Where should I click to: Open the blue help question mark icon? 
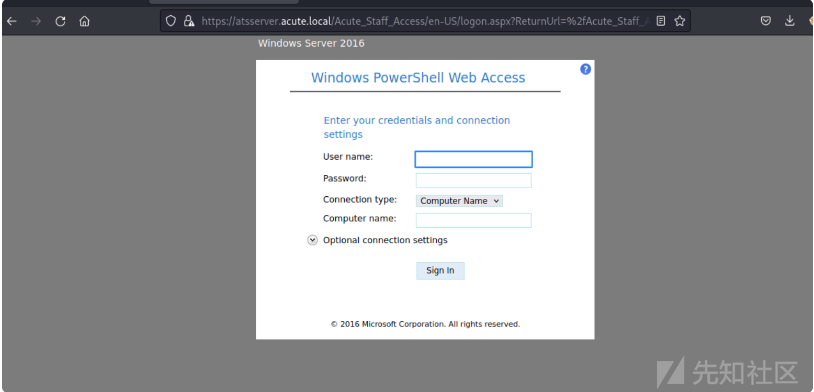click(x=585, y=69)
